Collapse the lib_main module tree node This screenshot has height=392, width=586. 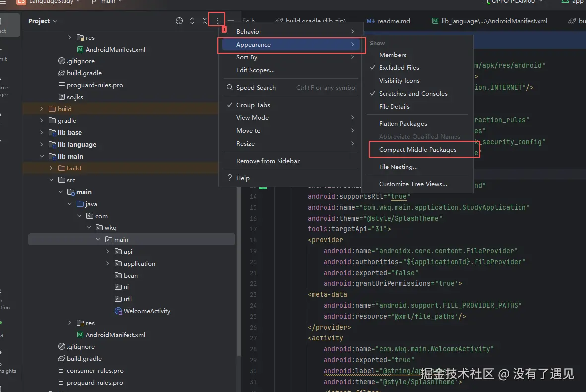tap(42, 157)
